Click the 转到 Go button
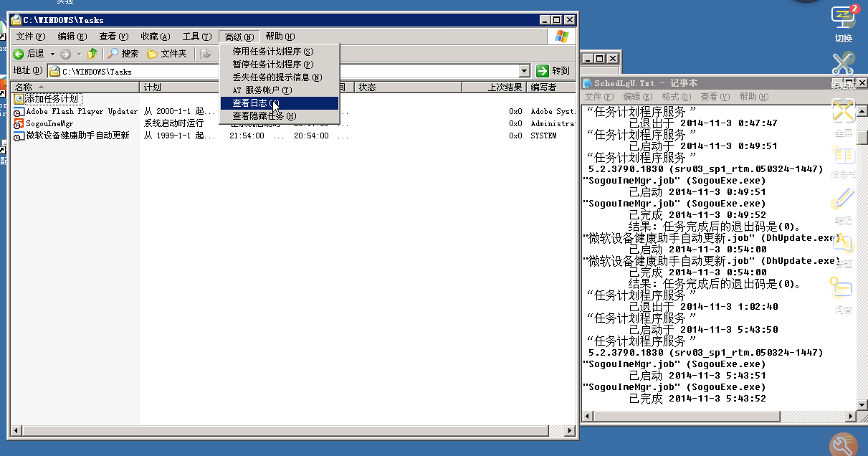 click(x=553, y=71)
